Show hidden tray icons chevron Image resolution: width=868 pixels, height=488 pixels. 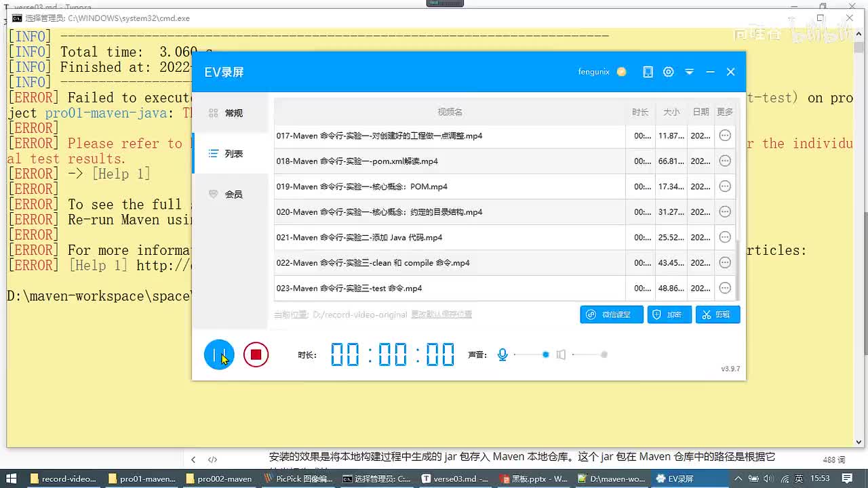point(738,479)
